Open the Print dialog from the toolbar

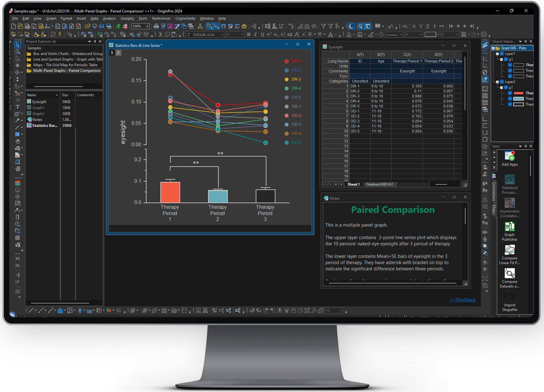click(x=155, y=26)
